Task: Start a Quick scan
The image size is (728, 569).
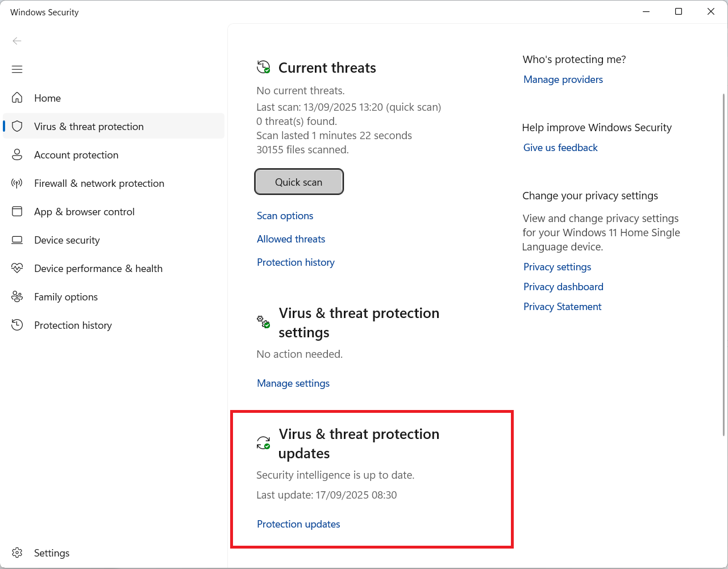Action: [299, 182]
